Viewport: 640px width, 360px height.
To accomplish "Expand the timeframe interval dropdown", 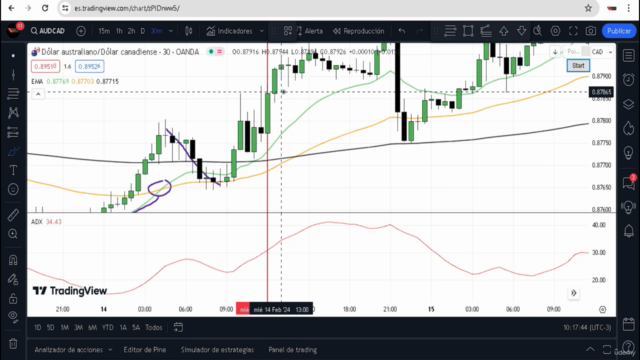I will (x=171, y=31).
